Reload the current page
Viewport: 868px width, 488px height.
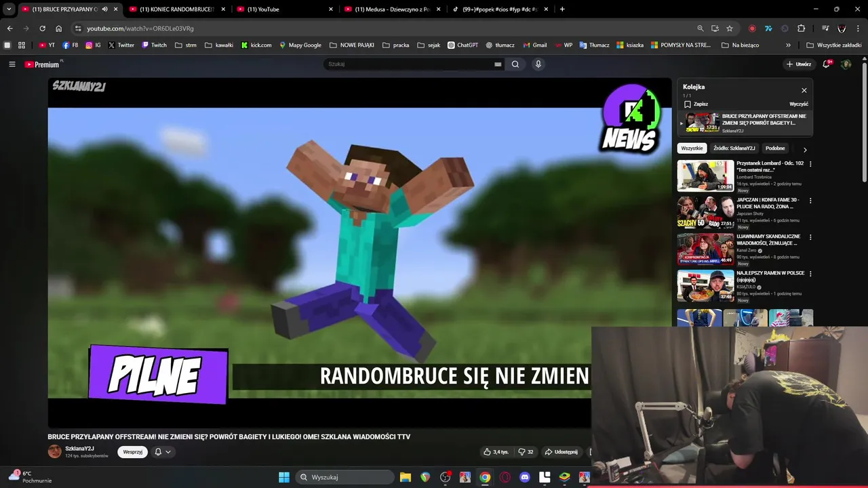[x=42, y=28]
